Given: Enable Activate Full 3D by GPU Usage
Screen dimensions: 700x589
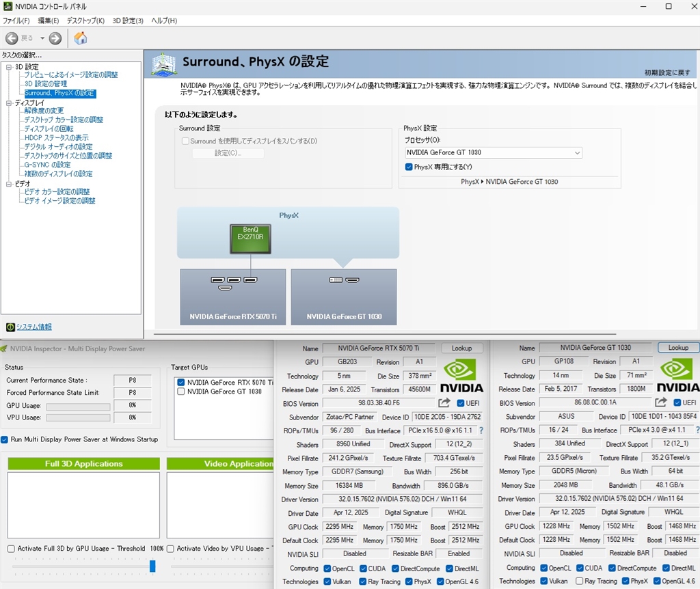Looking at the screenshot, I should pos(11,549).
